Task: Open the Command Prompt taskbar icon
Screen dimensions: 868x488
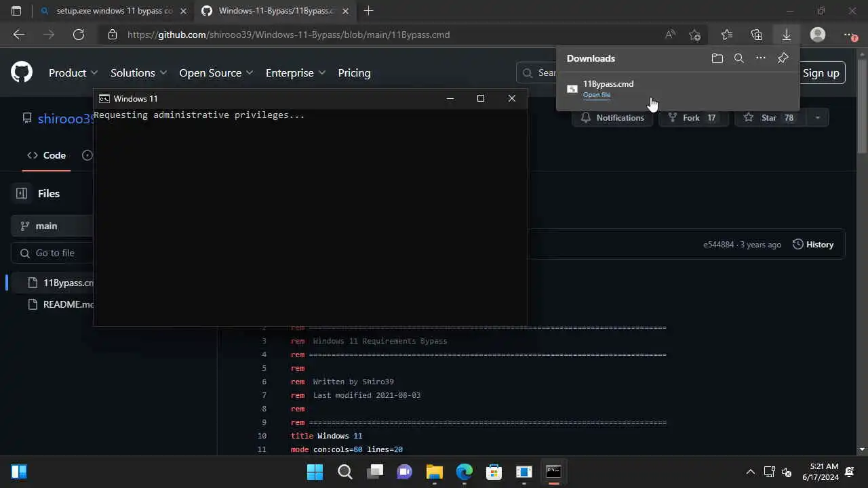Action: [x=553, y=472]
